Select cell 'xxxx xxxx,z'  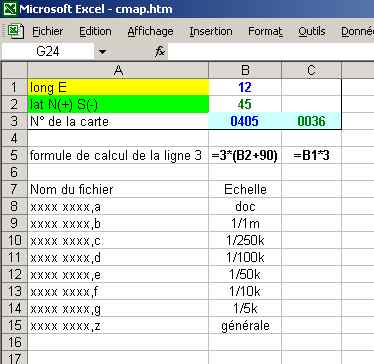118,325
